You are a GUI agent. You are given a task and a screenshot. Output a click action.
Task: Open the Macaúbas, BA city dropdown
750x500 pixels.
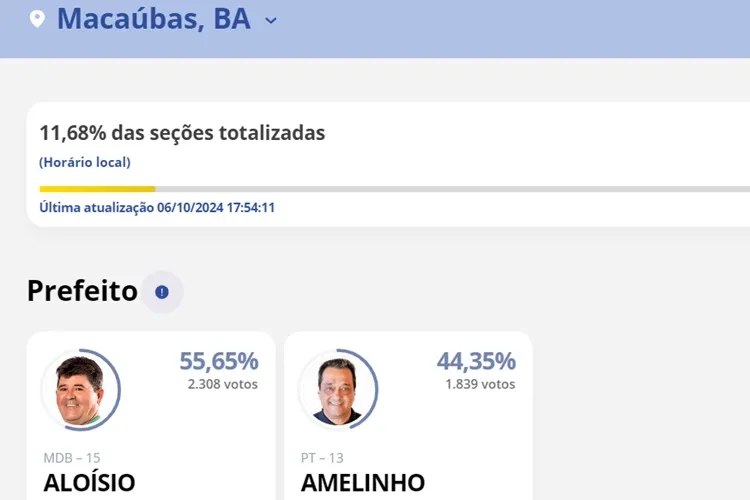(271, 20)
